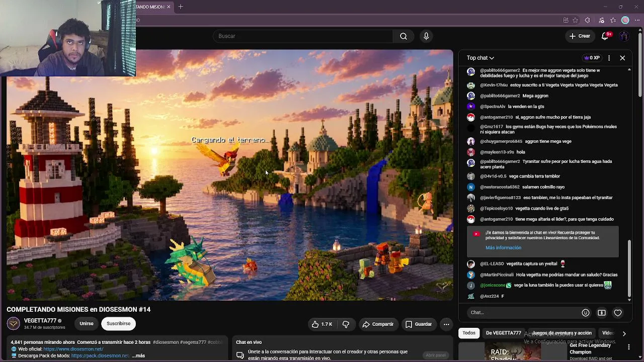644x362 pixels.
Task: Dislike the video
Action: coord(346,324)
